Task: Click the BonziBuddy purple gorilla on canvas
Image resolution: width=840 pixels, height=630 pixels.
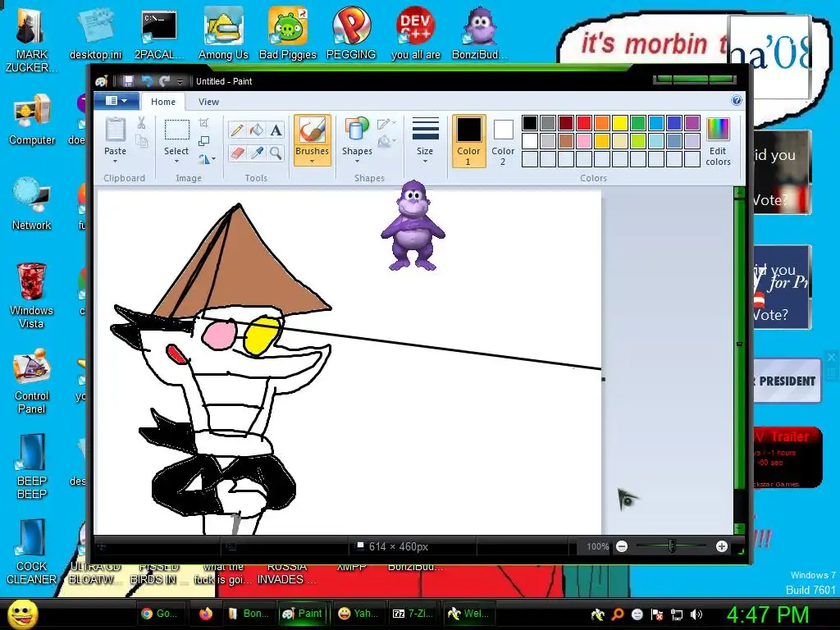Action: [x=413, y=226]
